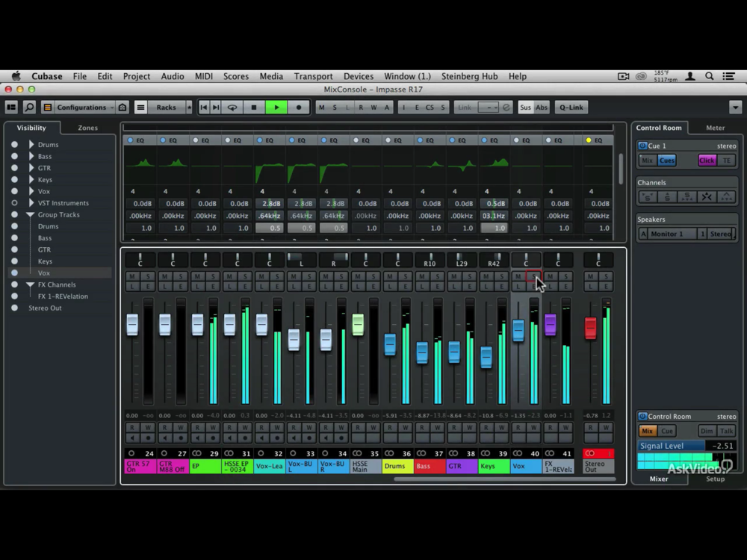Collapse the Group Tracks tree

pyautogui.click(x=31, y=215)
